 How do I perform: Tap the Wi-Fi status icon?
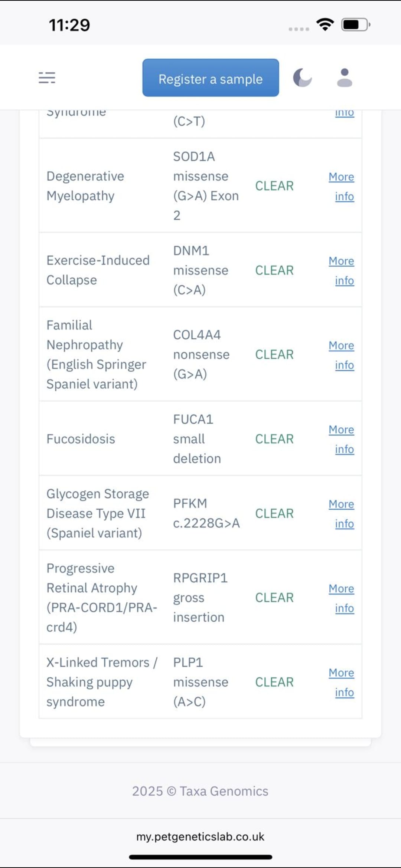(325, 24)
